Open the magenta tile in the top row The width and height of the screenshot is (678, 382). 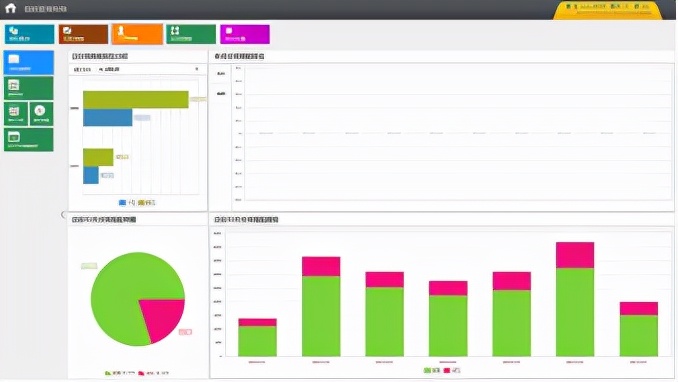(x=245, y=34)
